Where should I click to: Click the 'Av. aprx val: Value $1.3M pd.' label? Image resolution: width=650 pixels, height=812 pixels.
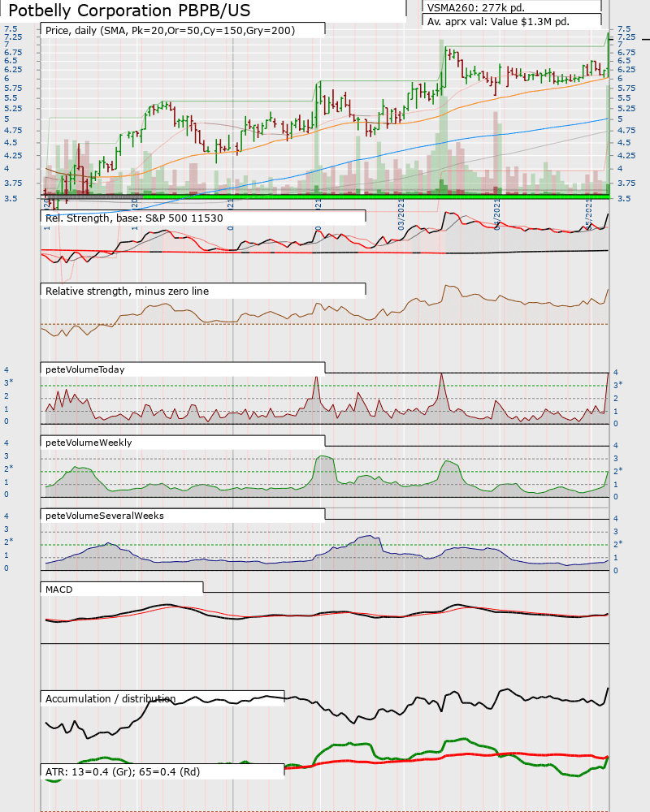click(x=498, y=22)
